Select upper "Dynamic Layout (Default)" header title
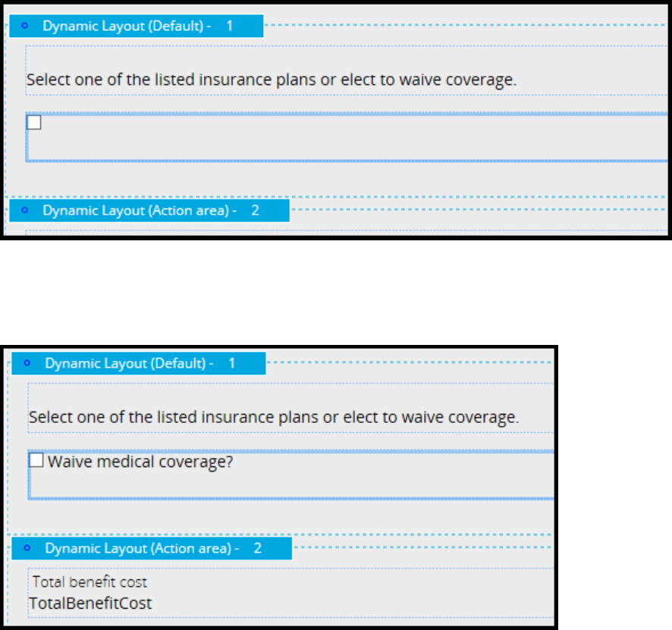This screenshot has width=672, height=630. click(x=127, y=26)
